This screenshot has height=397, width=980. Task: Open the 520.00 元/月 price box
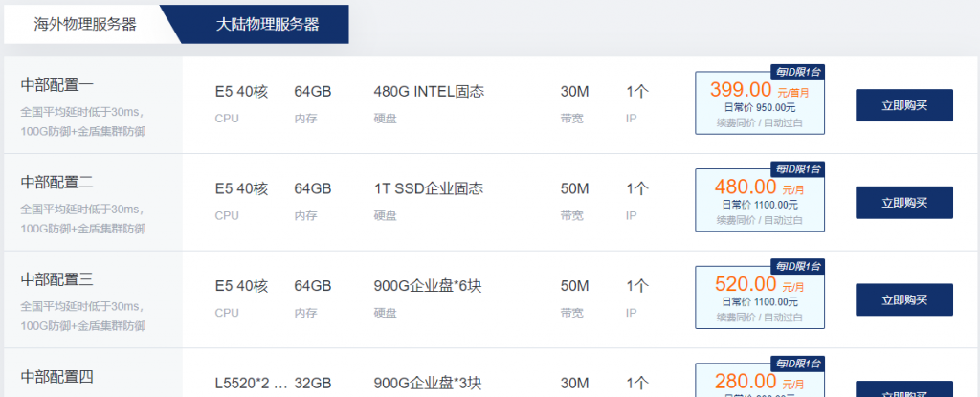tap(759, 297)
